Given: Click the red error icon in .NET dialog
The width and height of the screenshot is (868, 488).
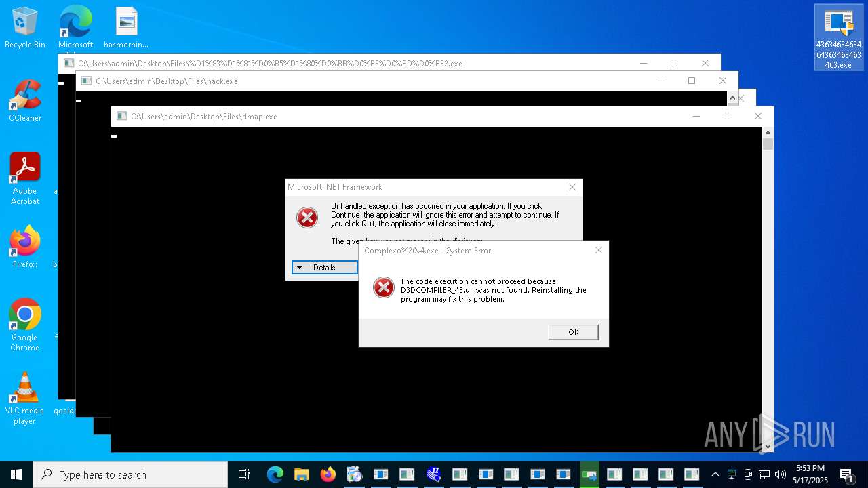Looking at the screenshot, I should 307,218.
